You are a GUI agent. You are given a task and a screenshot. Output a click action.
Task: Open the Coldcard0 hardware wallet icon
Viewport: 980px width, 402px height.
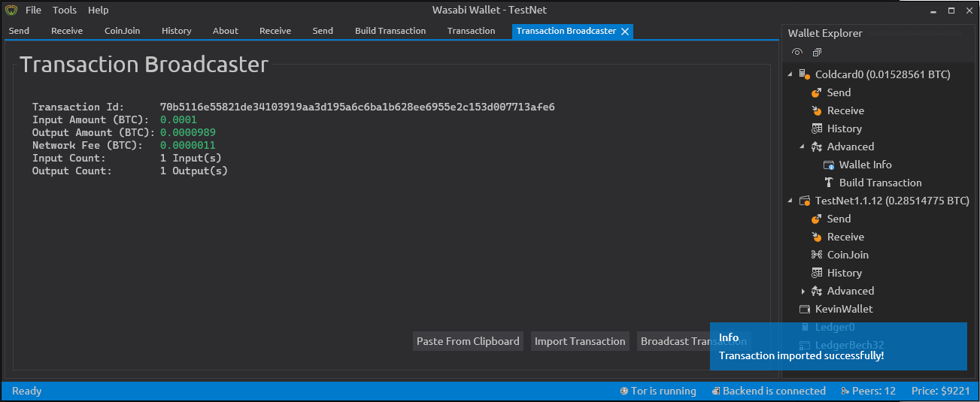click(x=806, y=74)
